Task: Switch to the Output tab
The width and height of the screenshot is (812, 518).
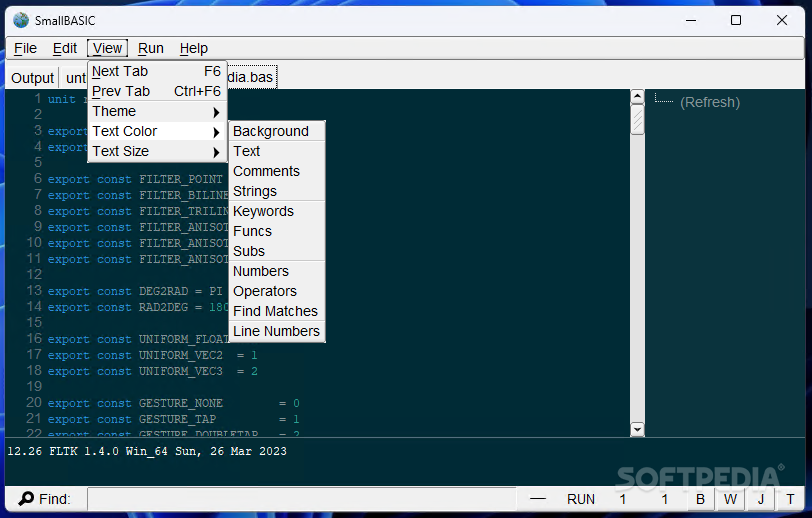Action: [x=32, y=78]
